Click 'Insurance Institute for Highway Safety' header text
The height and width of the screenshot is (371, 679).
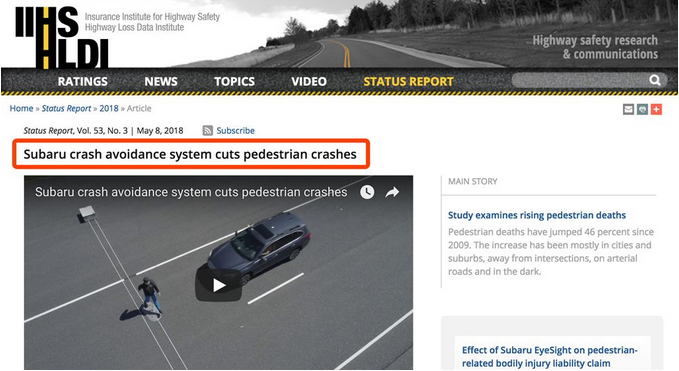pyautogui.click(x=152, y=17)
